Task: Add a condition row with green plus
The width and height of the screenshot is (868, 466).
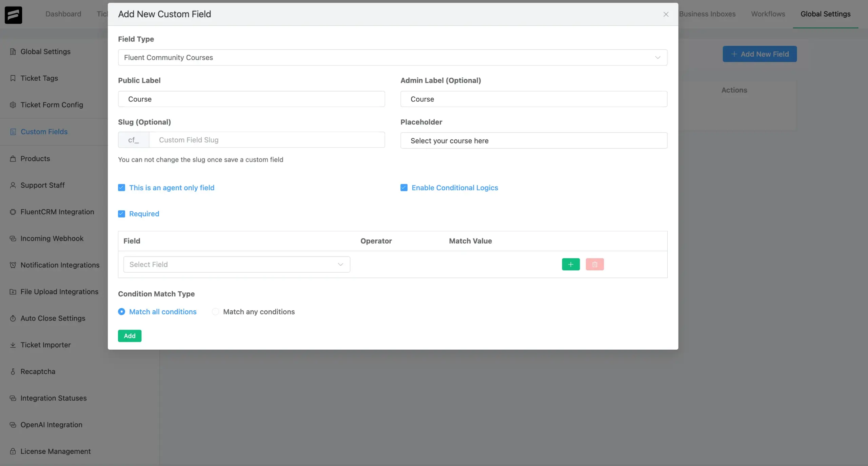Action: [571, 264]
